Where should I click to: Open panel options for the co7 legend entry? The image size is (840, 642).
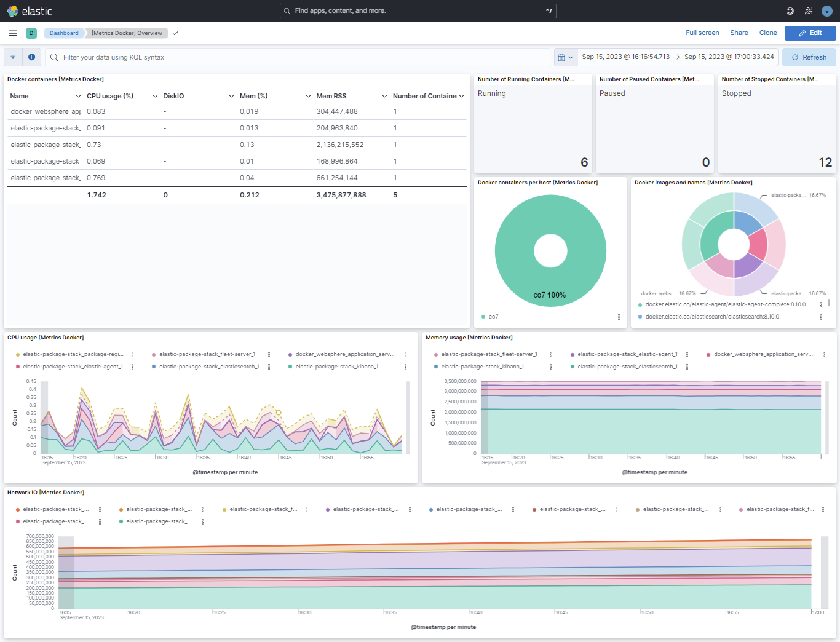pos(619,317)
